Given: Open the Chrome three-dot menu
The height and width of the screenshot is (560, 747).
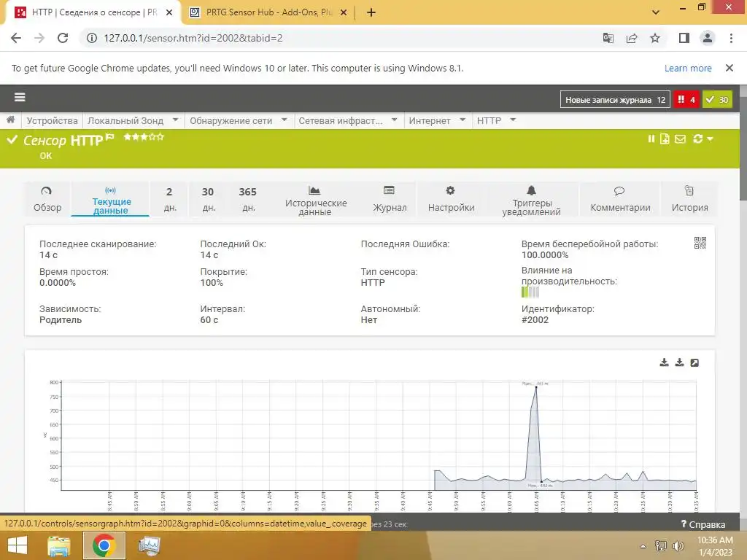Looking at the screenshot, I should (x=731, y=38).
